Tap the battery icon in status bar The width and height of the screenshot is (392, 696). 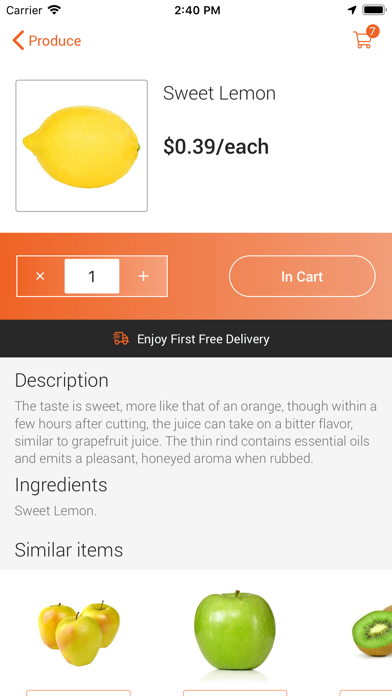click(374, 10)
